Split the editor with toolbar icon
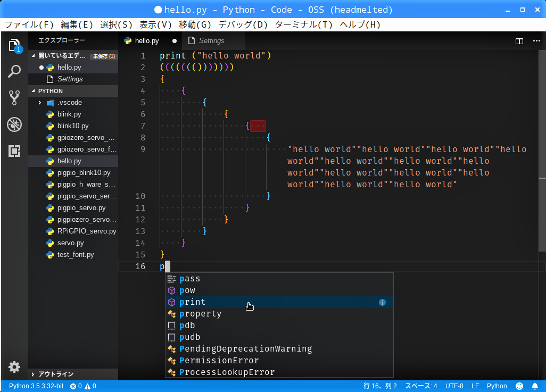This screenshot has height=392, width=546. point(519,41)
